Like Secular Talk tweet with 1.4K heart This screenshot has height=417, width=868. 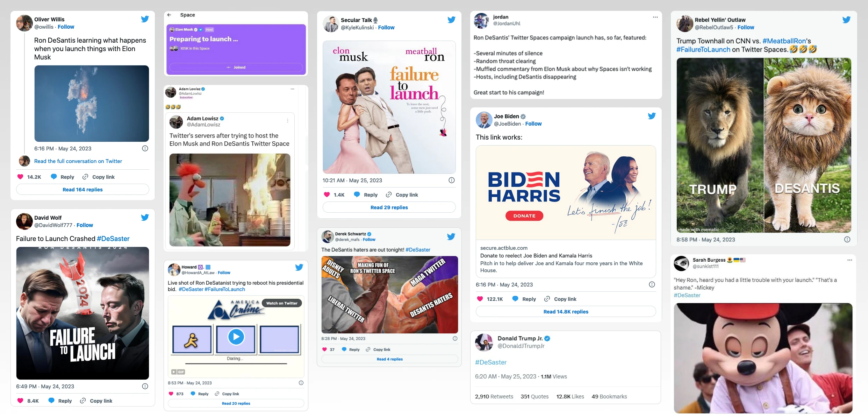coord(327,195)
